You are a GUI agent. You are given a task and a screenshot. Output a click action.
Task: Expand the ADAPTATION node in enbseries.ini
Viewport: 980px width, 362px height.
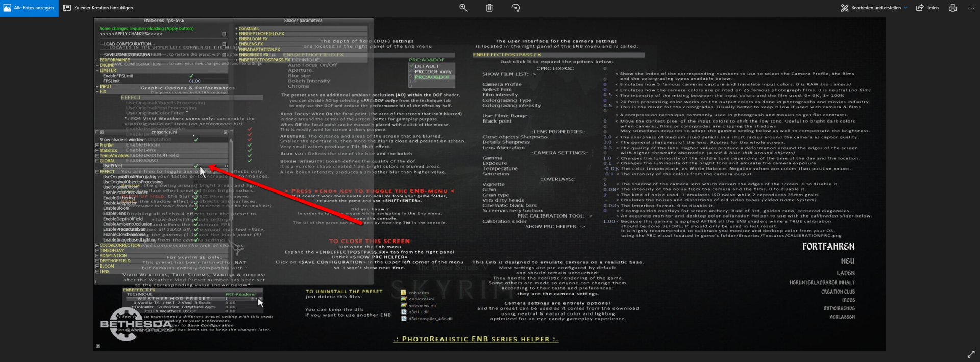click(x=97, y=256)
